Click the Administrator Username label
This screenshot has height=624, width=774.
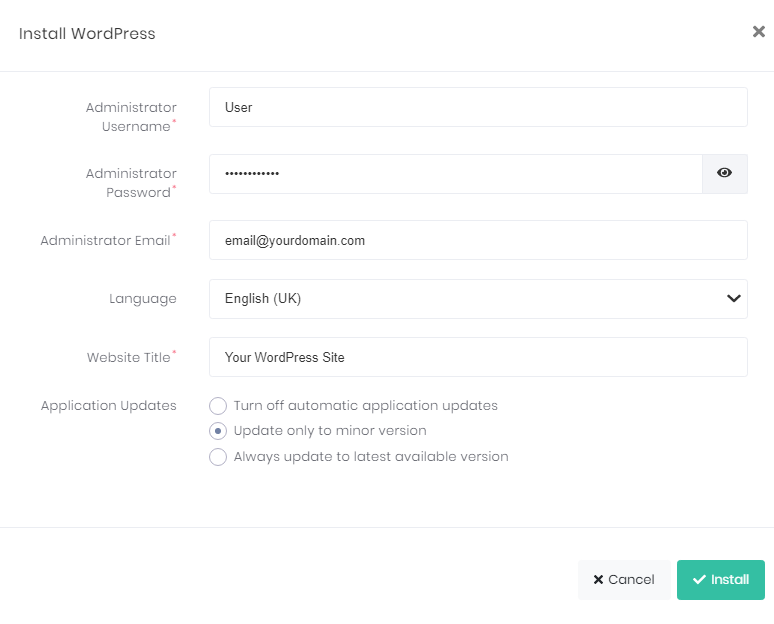(131, 117)
